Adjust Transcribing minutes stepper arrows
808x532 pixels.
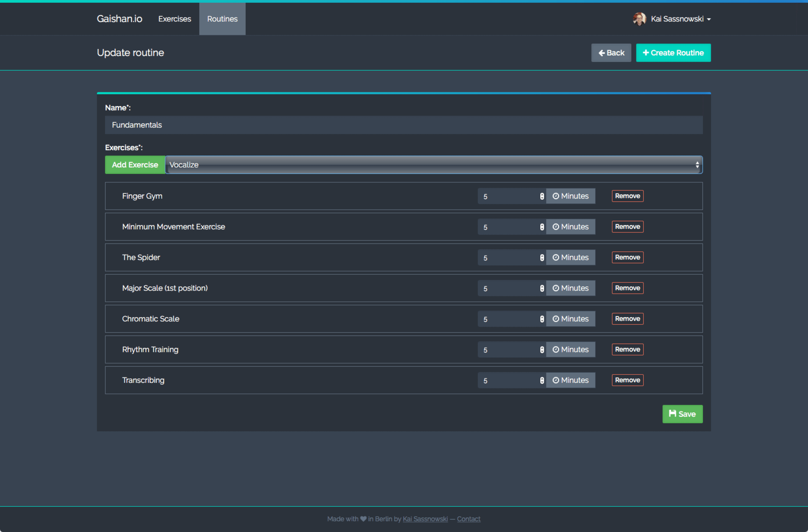[x=542, y=380]
